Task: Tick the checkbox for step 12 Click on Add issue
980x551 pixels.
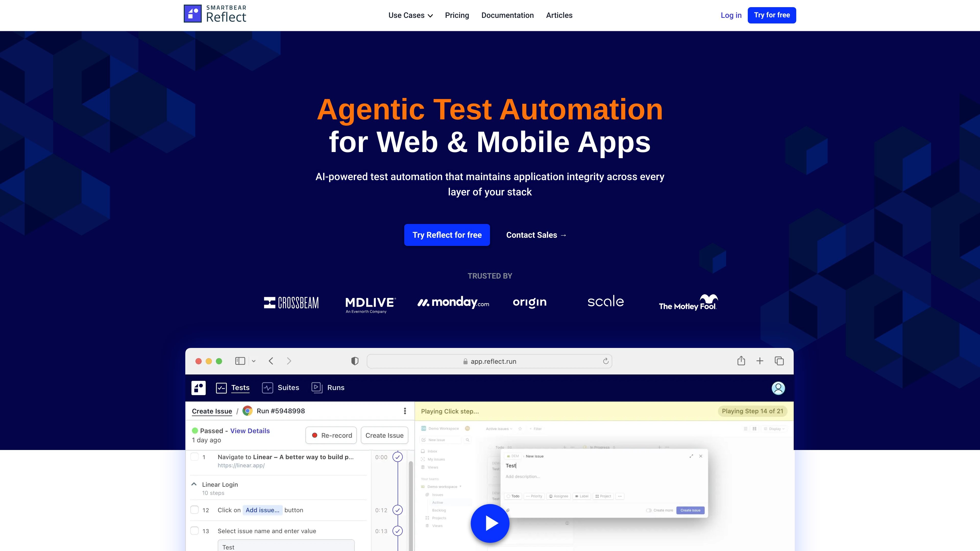Action: pyautogui.click(x=194, y=510)
